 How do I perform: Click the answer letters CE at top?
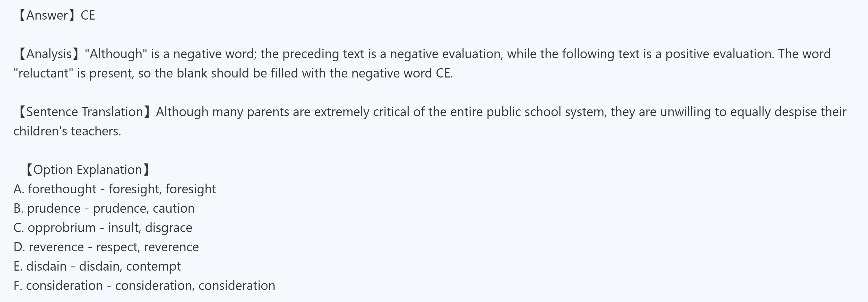click(88, 15)
